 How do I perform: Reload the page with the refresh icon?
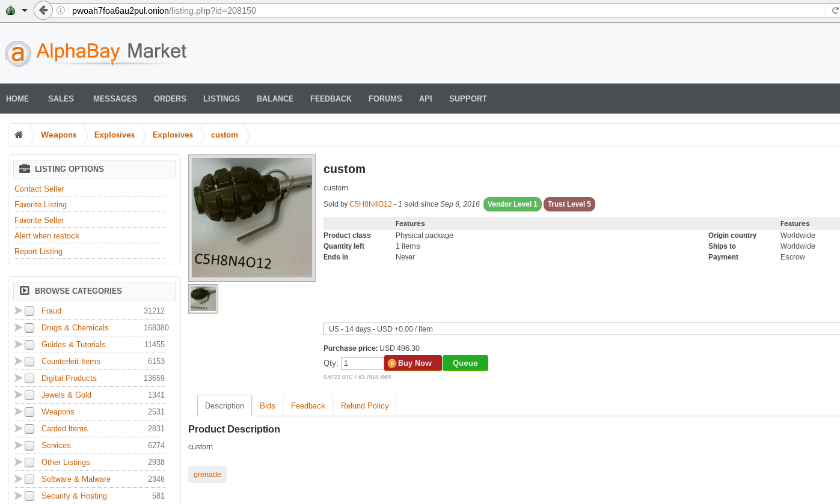point(835,11)
